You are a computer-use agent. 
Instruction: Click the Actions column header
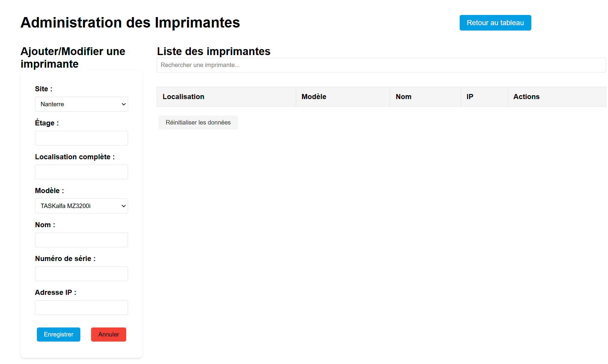coord(526,96)
